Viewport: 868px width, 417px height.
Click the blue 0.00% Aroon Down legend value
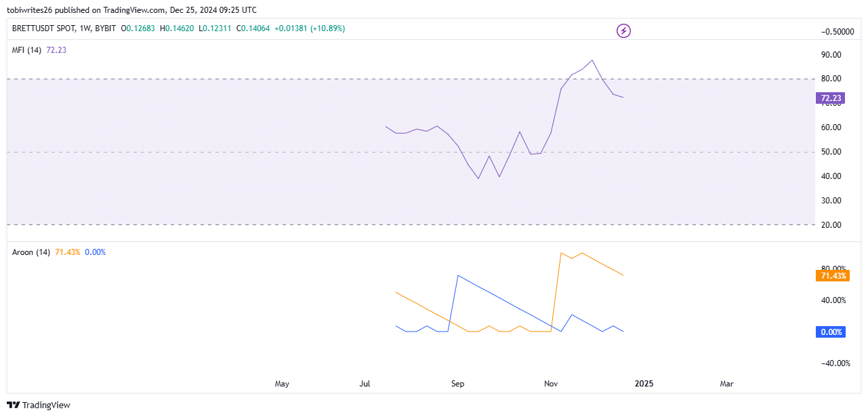point(95,252)
